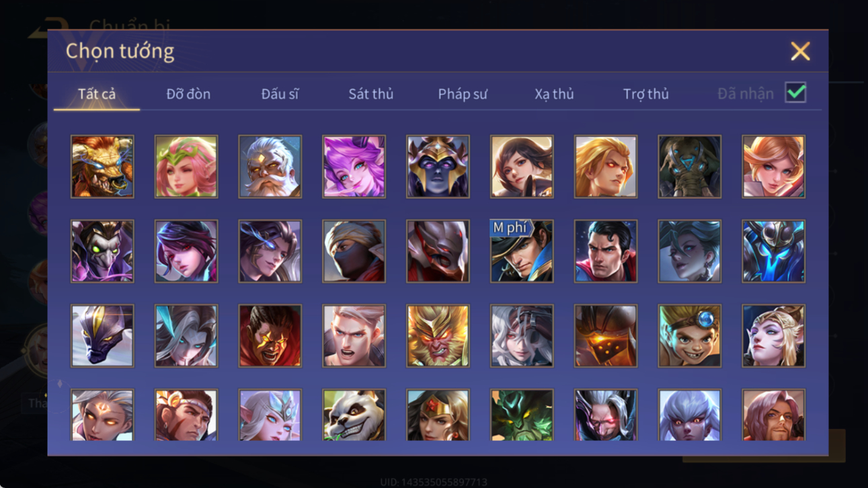Switch to the 'Đỡ đòn' tab
Viewport: 868px width, 488px height.
tap(188, 94)
